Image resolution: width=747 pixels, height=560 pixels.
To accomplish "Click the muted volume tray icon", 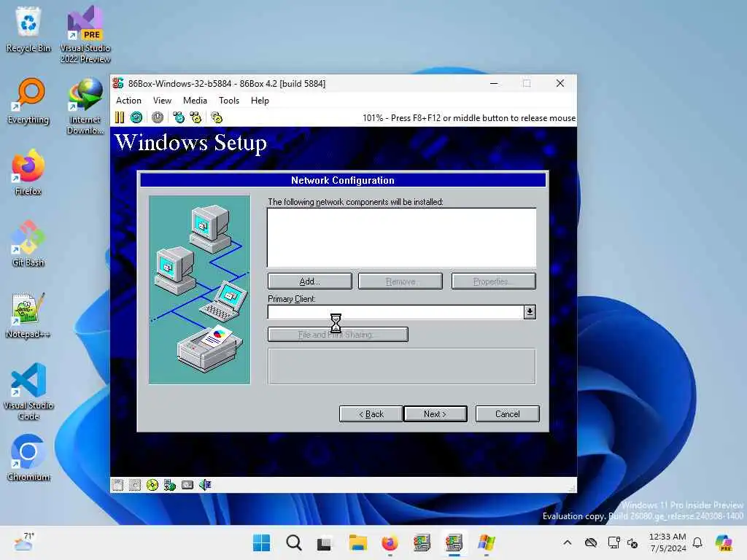I will click(x=632, y=542).
